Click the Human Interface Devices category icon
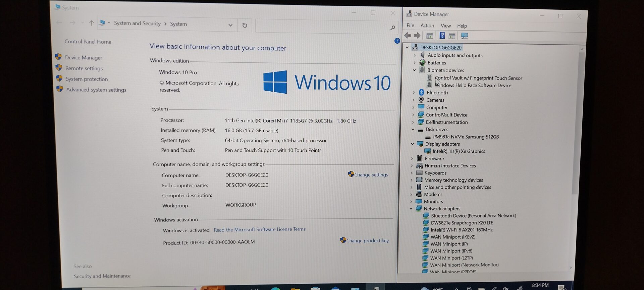The height and width of the screenshot is (290, 644). tap(419, 165)
